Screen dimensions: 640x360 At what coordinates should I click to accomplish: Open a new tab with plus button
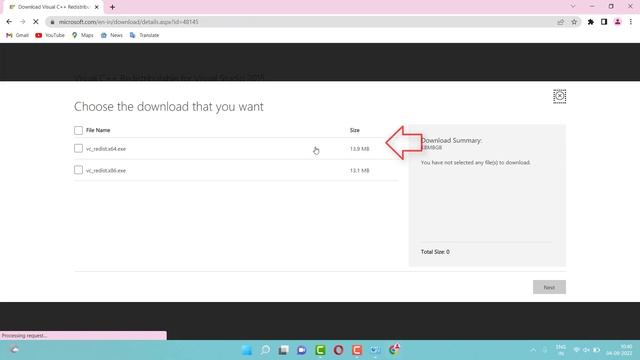[x=112, y=7]
